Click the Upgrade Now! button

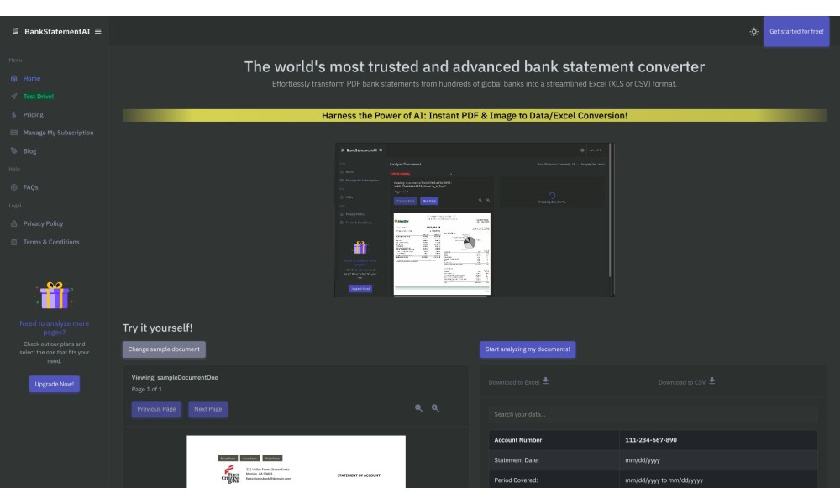click(54, 384)
